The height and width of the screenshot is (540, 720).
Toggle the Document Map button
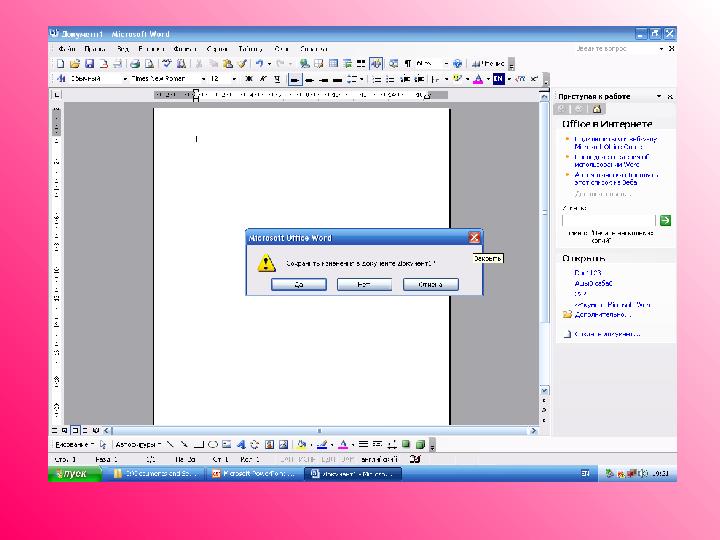394,63
